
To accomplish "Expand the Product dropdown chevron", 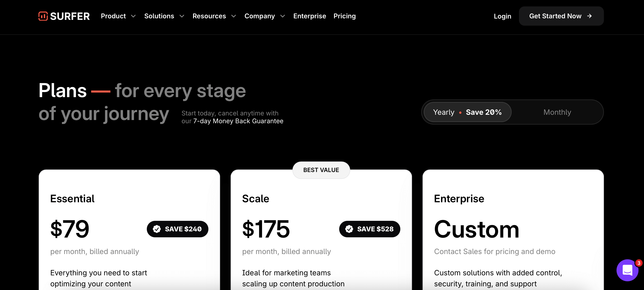I will pos(133,16).
